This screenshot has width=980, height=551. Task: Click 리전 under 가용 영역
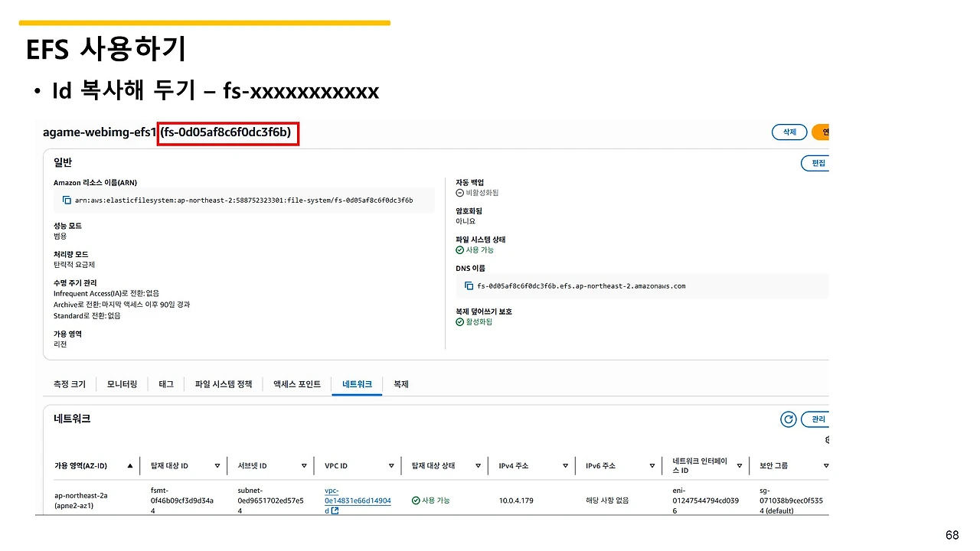pyautogui.click(x=60, y=344)
